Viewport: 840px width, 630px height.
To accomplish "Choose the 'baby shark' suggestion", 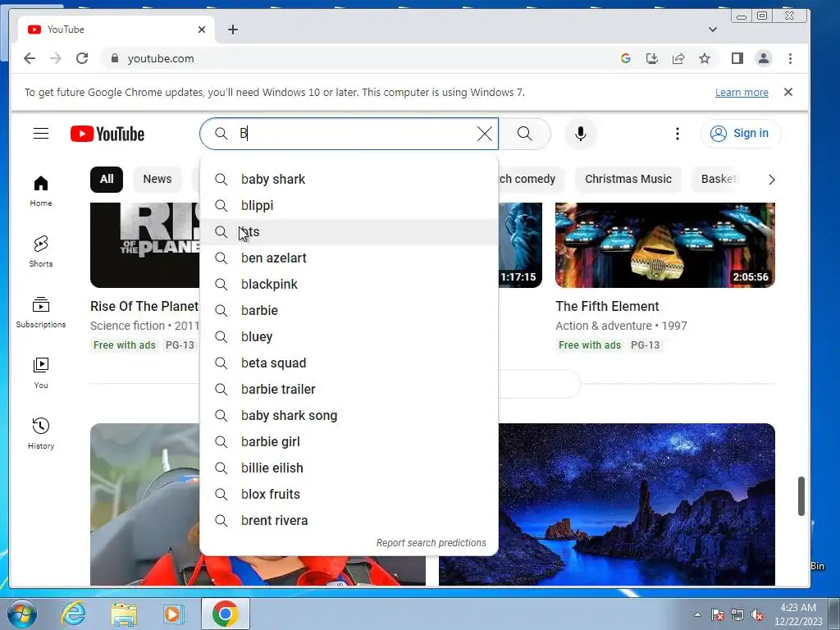I will pos(349,179).
